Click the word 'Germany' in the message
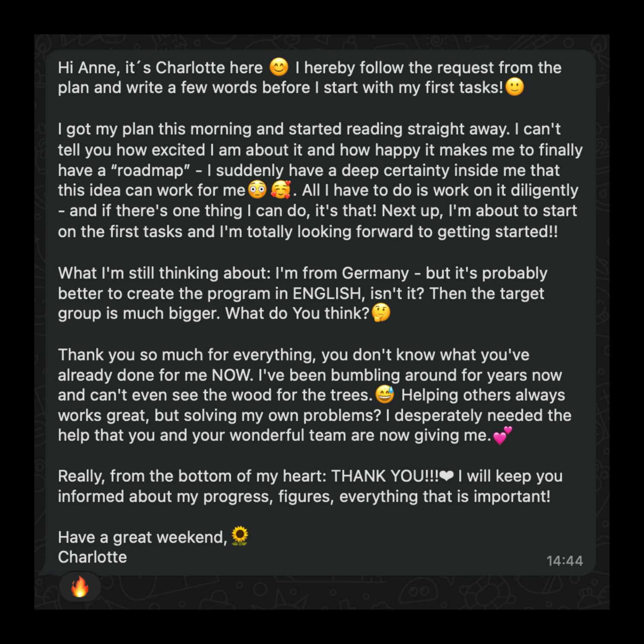This screenshot has height=644, width=644. (x=376, y=273)
